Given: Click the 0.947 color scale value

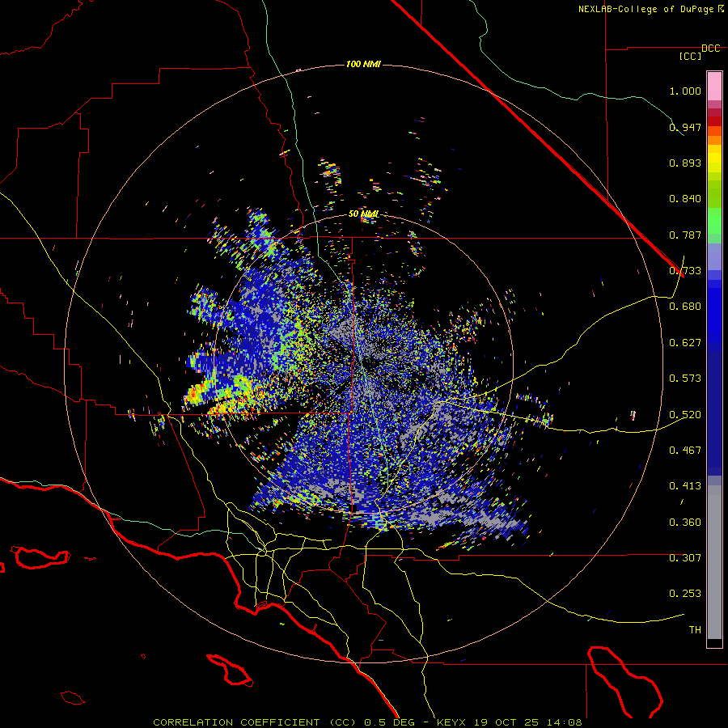Looking at the screenshot, I should tap(685, 127).
